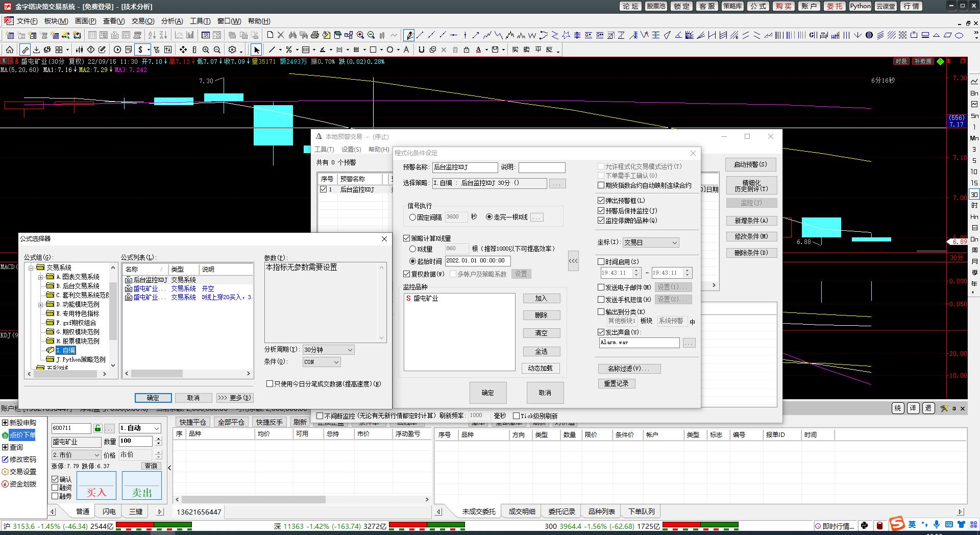Click the print icon in the toolbar

coord(315,35)
